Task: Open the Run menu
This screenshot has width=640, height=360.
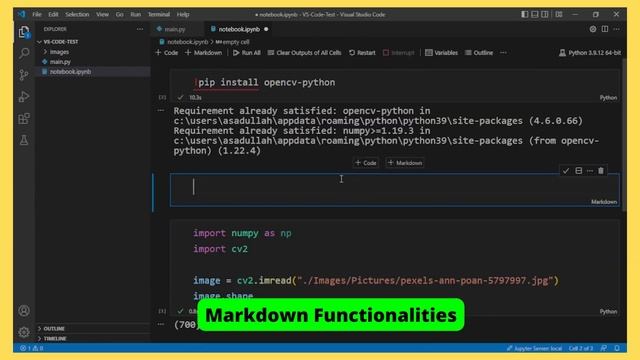Action: pyautogui.click(x=136, y=14)
